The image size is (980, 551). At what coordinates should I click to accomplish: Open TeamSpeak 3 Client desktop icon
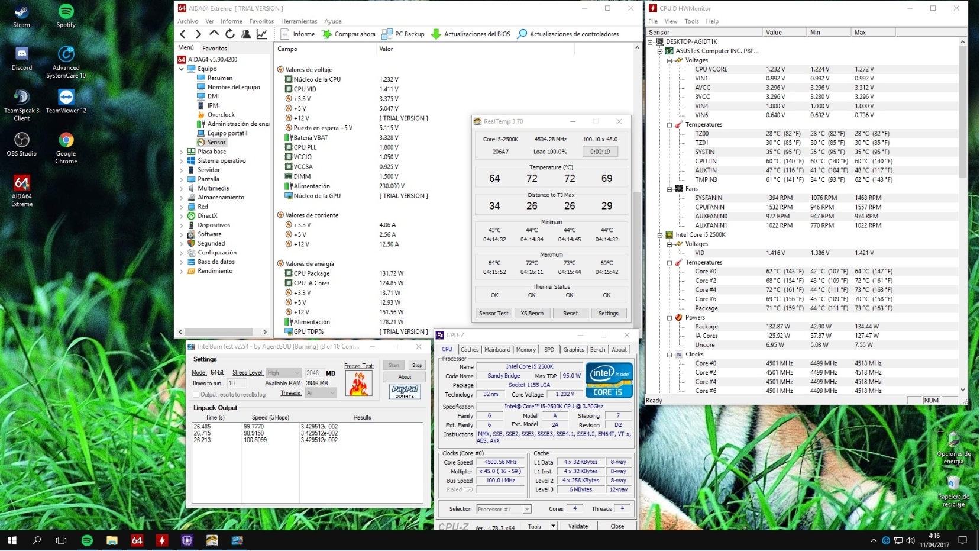pos(22,105)
